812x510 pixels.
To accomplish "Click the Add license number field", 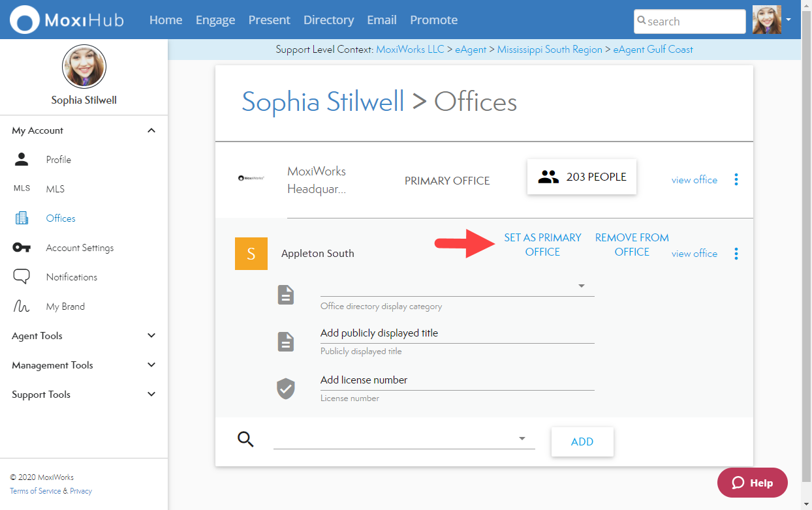I will point(457,380).
